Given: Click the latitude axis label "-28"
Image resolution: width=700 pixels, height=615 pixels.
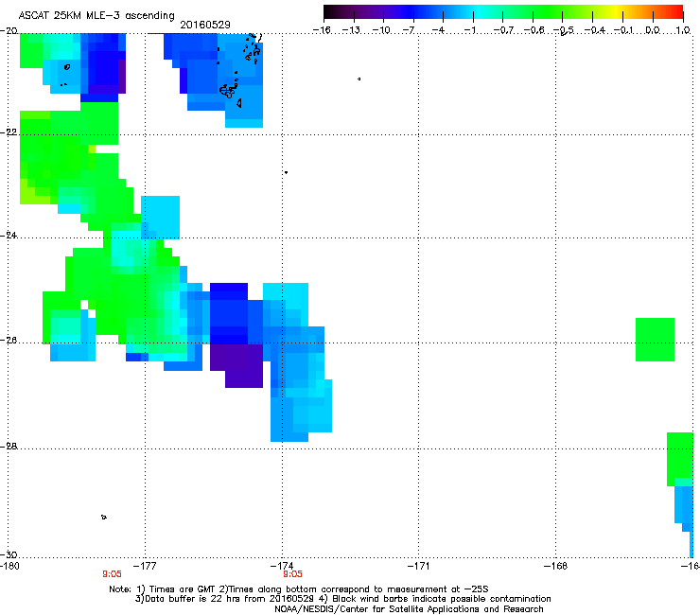Looking at the screenshot, I should coord(9,447).
